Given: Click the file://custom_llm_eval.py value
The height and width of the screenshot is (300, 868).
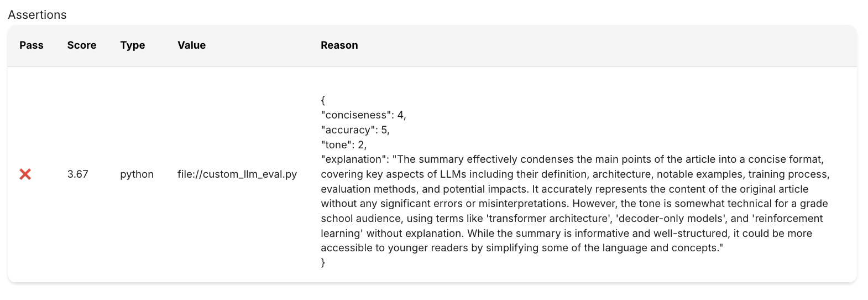Looking at the screenshot, I should [x=237, y=174].
